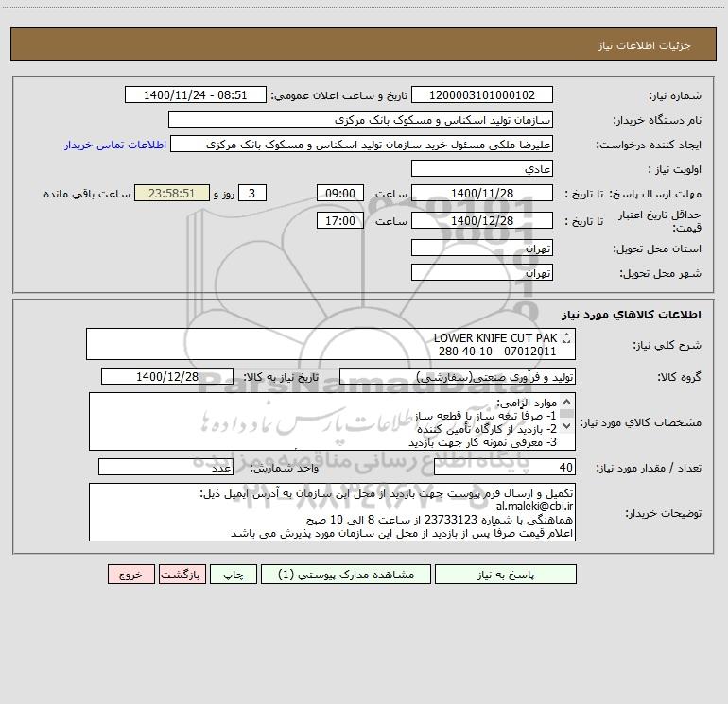Click the 'شهر محل تحویل' field تهران
Image resolution: width=728 pixels, height=704 pixels.
(482, 272)
